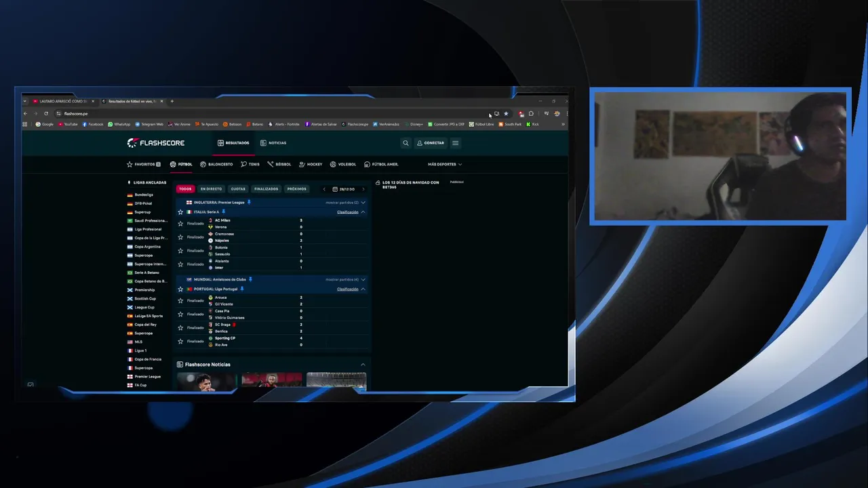Open the WhatsApp bookmark
Screen dimensions: 868x488
pos(119,124)
